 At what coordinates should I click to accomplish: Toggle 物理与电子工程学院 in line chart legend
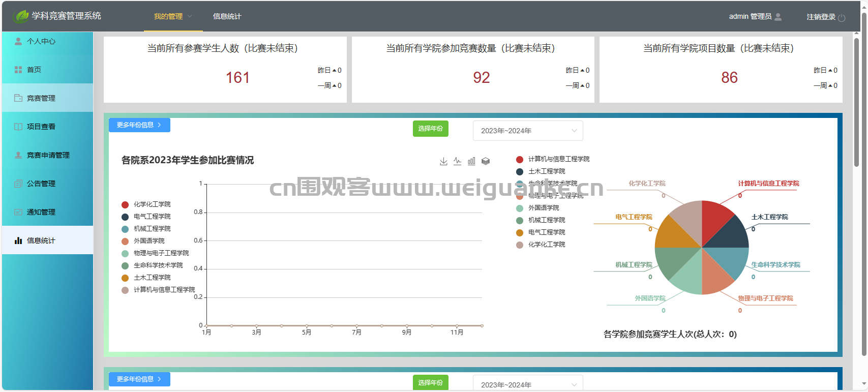tap(155, 253)
